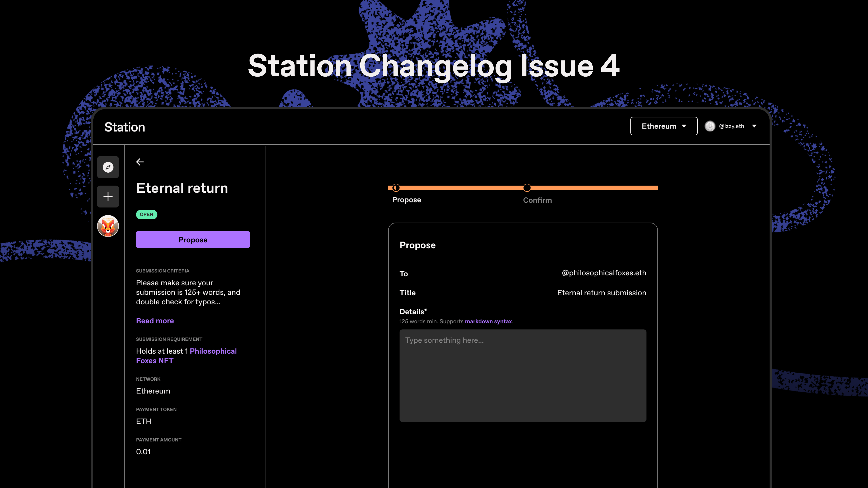Open the Ethereum network dropdown
The width and height of the screenshot is (868, 488).
tap(663, 126)
